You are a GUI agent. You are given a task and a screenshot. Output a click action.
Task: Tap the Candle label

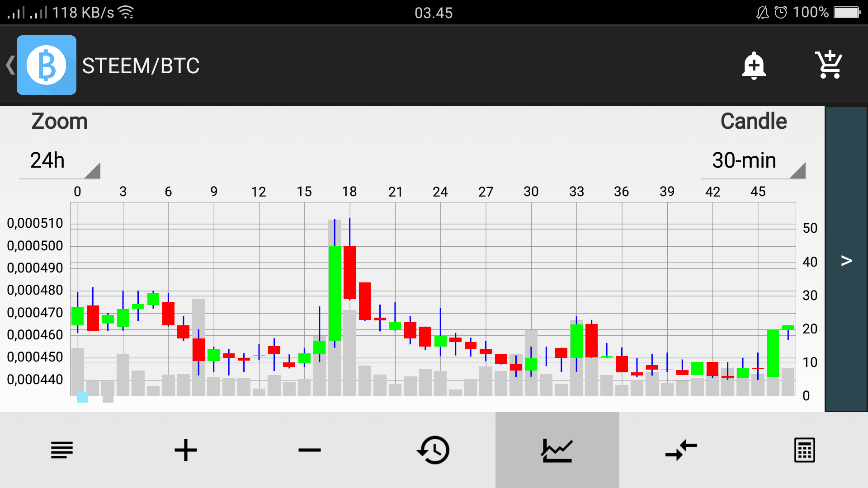tap(754, 121)
